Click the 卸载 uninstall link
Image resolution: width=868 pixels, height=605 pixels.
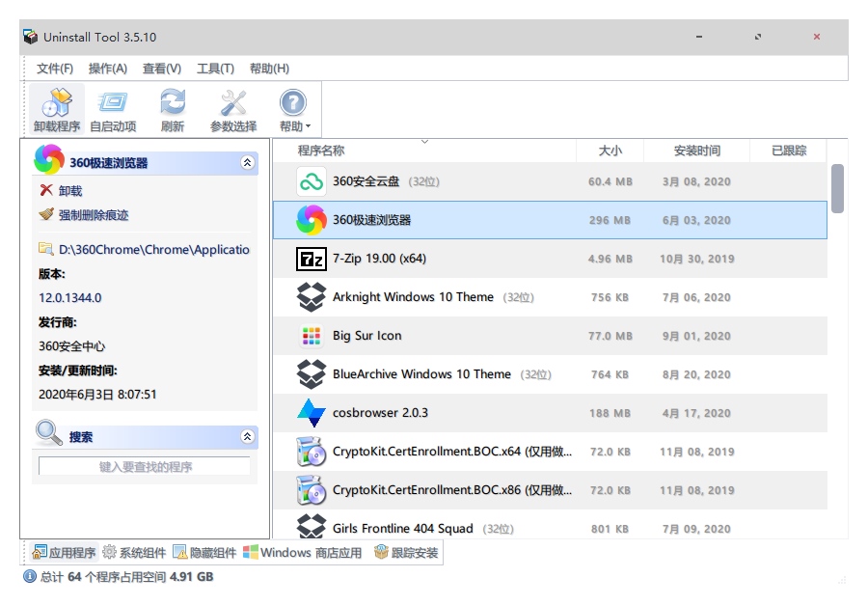coord(70,191)
